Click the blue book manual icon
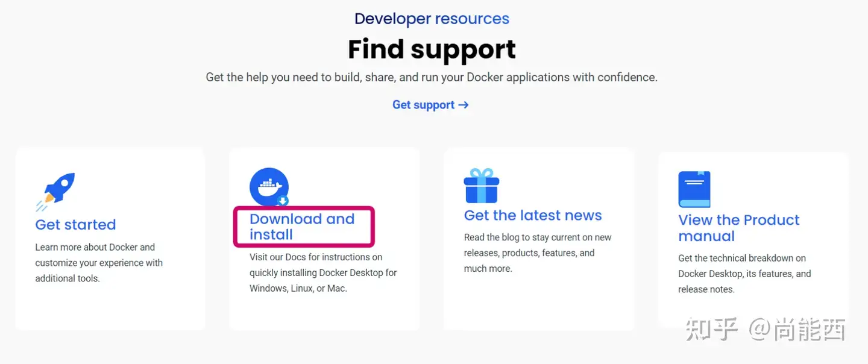Screen dimensions: 868x364 coord(694,189)
